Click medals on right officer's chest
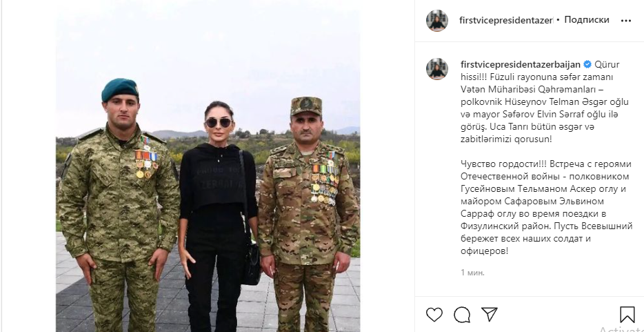 [325, 184]
